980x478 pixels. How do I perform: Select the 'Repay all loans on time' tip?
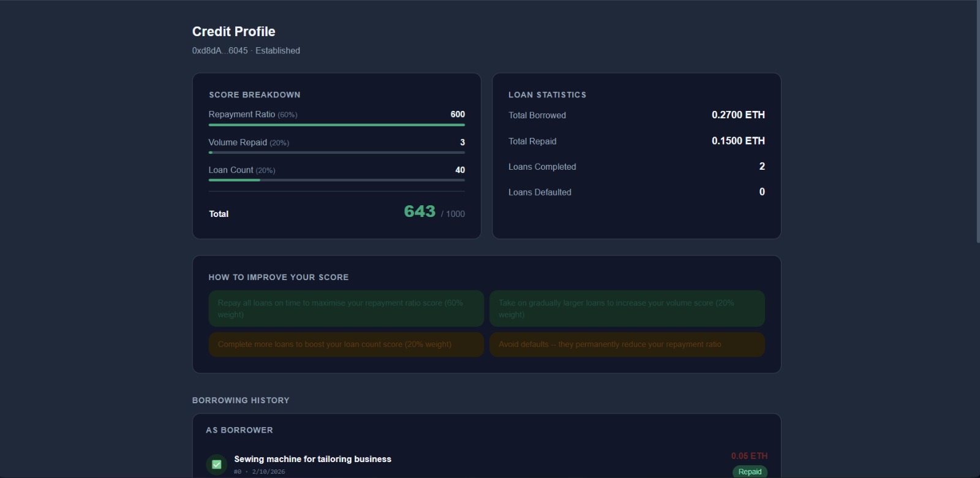tap(346, 308)
